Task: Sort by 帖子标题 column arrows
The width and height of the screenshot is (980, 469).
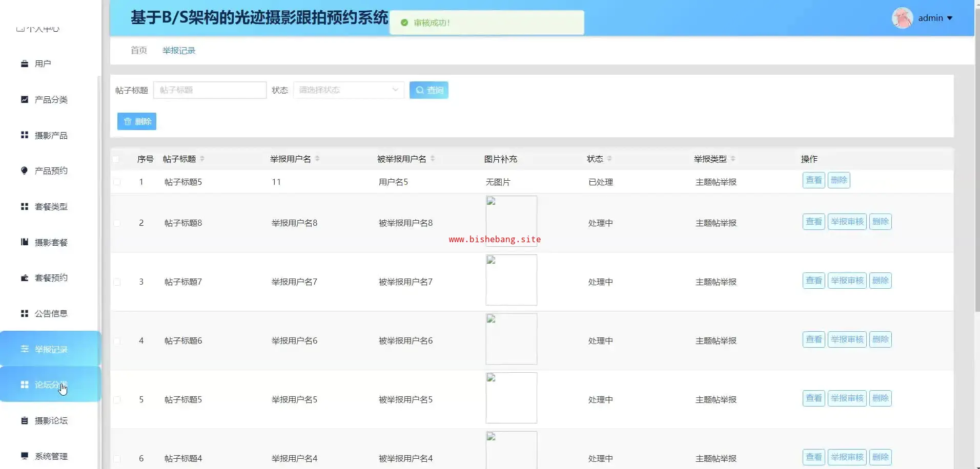Action: (202, 159)
